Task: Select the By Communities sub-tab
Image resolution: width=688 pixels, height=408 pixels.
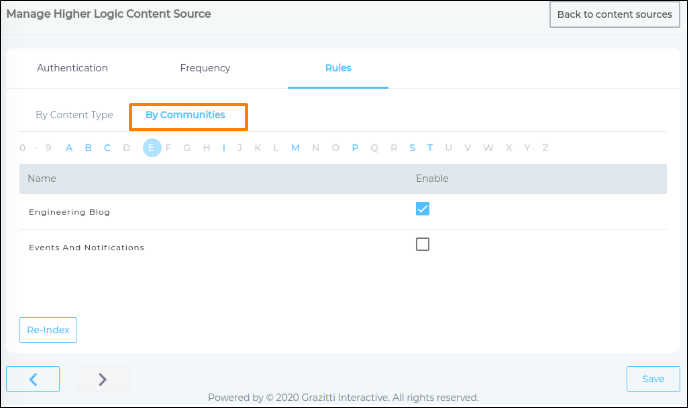Action: 185,115
